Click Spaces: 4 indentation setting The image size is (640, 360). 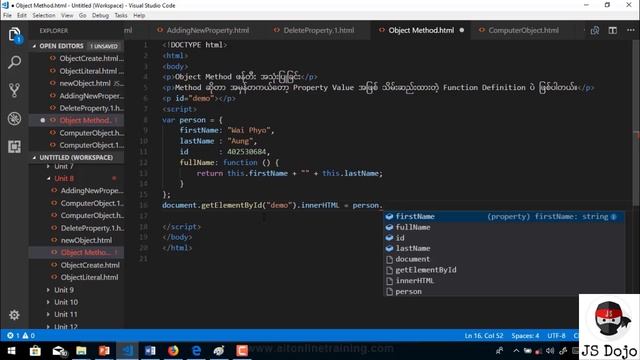(525, 336)
